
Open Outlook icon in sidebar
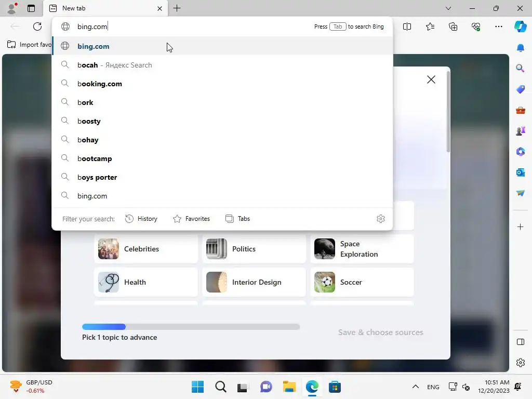click(x=521, y=172)
